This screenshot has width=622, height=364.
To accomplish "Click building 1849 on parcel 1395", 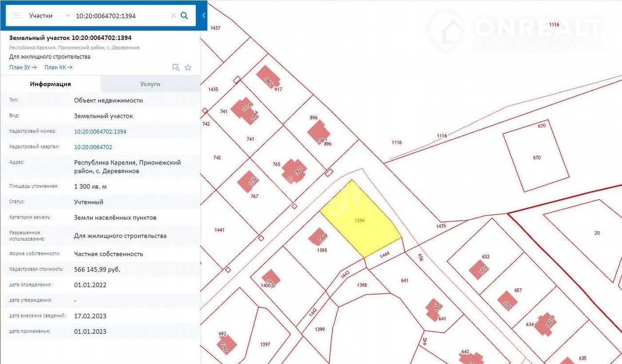I will pyautogui.click(x=318, y=237).
